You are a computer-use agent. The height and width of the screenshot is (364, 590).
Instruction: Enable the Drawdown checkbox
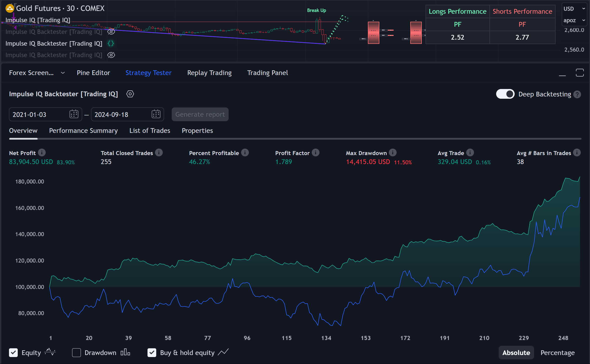pyautogui.click(x=76, y=353)
